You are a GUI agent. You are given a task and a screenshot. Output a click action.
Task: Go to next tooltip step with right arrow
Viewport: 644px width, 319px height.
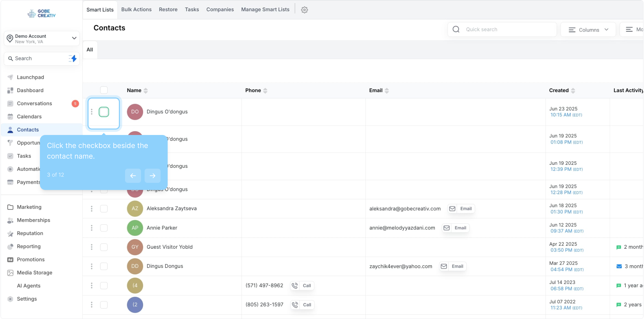point(152,176)
